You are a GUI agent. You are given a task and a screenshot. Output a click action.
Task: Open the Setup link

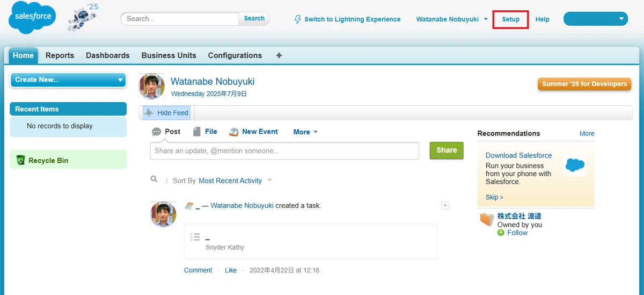[511, 19]
